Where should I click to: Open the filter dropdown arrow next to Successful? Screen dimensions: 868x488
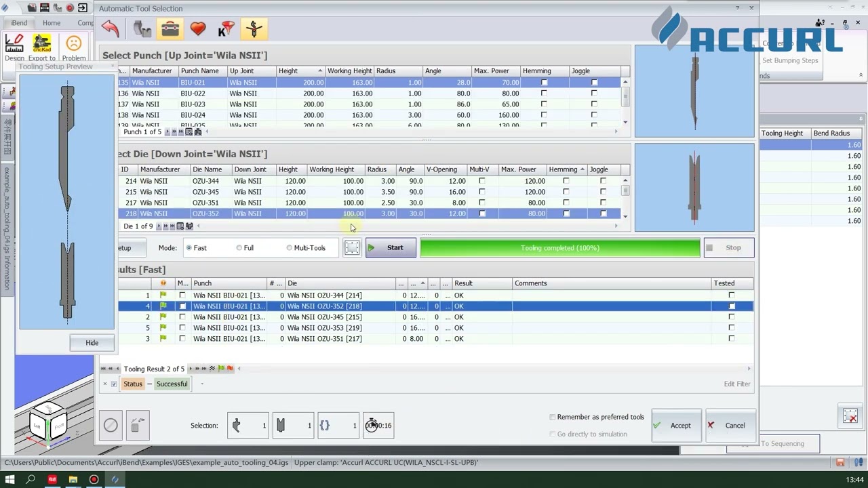point(201,384)
